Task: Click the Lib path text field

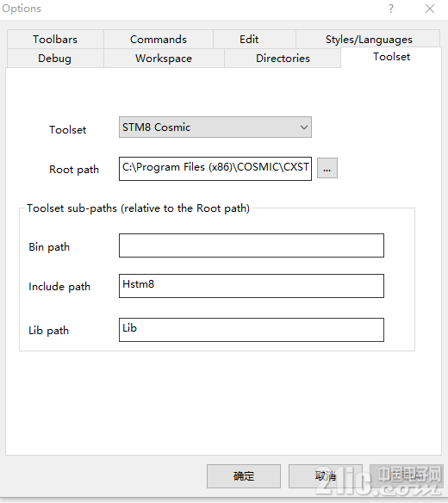Action: [x=252, y=330]
